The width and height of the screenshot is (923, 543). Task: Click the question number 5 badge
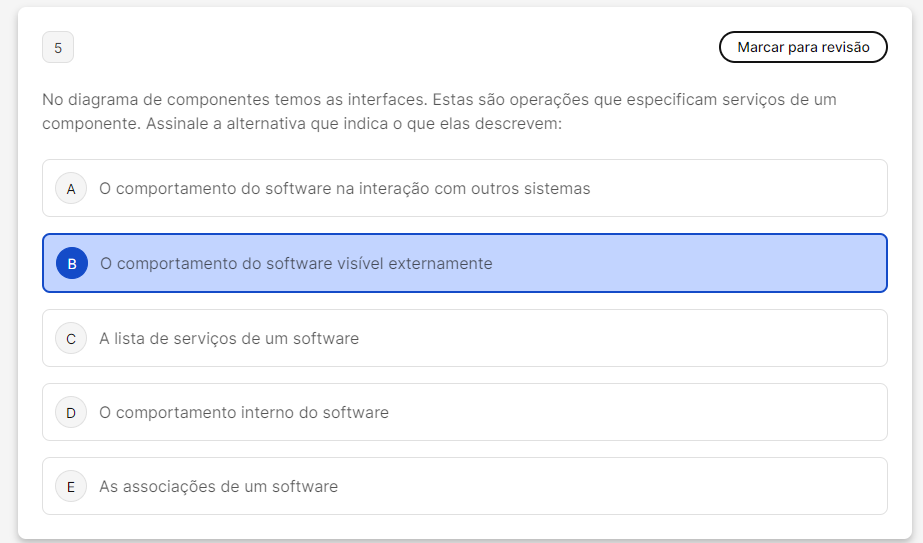pyautogui.click(x=58, y=48)
